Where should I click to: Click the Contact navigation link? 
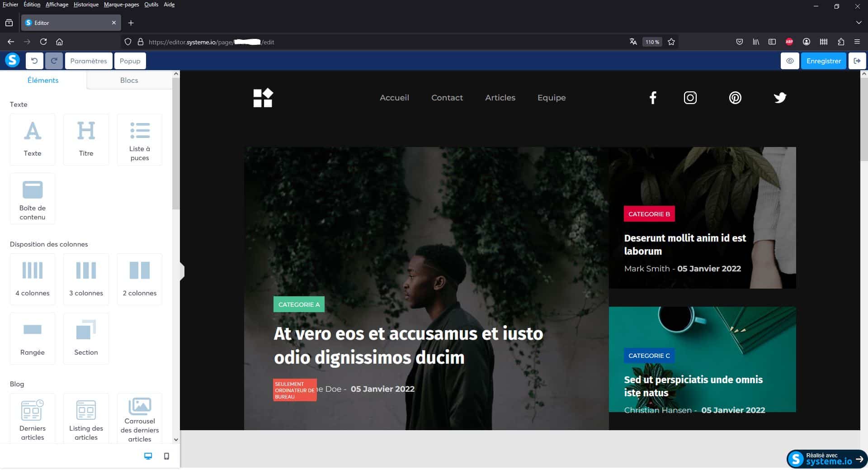pos(447,98)
